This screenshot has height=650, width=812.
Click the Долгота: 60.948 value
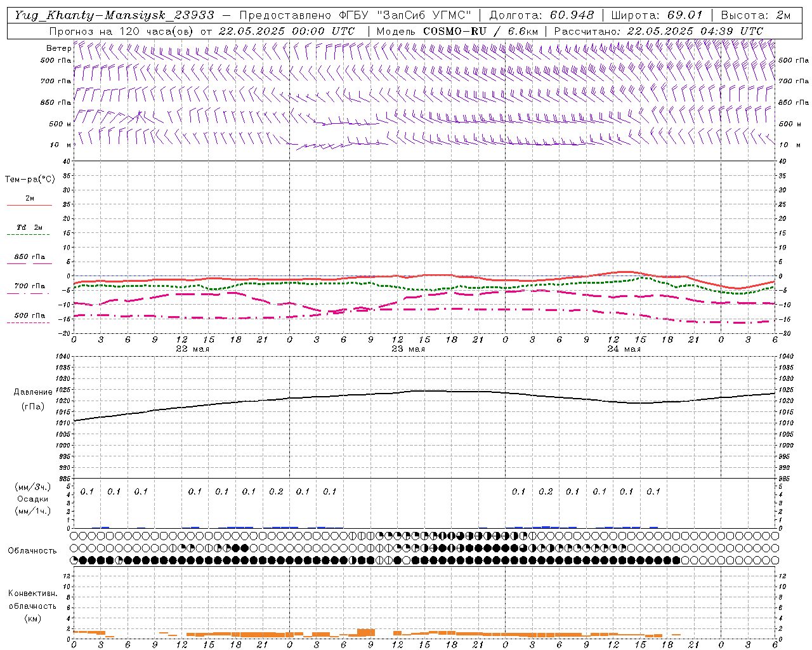click(x=542, y=15)
